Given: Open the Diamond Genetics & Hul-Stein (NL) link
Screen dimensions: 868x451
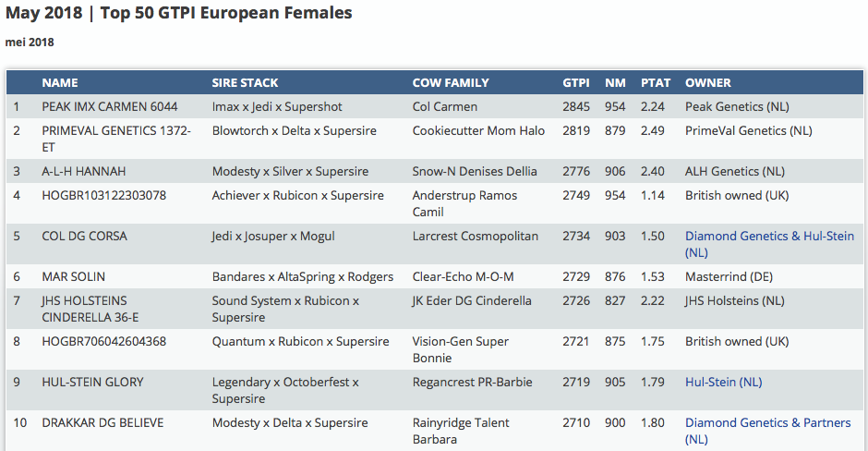Looking at the screenshot, I should [769, 237].
